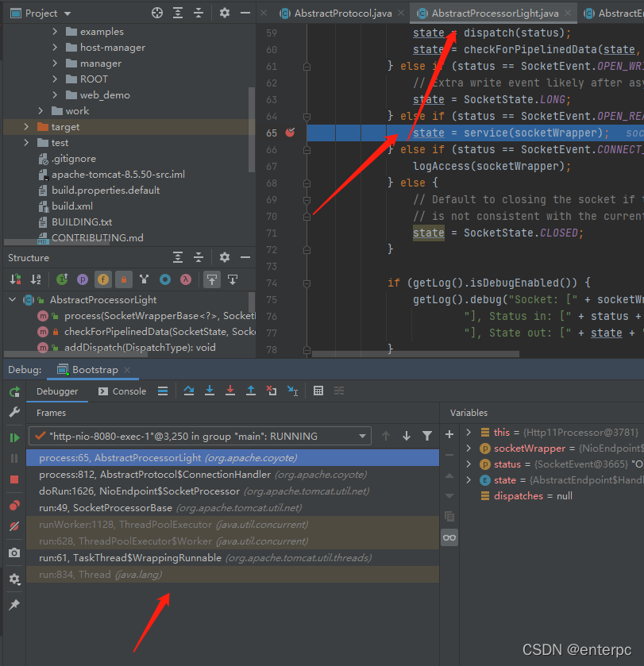Select next frame down arrow
Screen dimensions: 644x666
click(x=406, y=436)
